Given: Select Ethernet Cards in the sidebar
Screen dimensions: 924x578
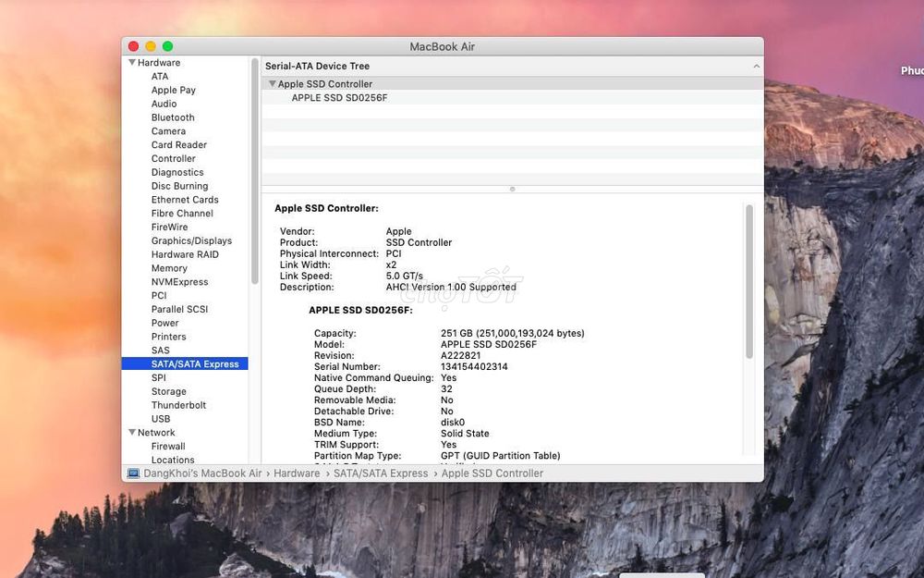Looking at the screenshot, I should click(185, 200).
